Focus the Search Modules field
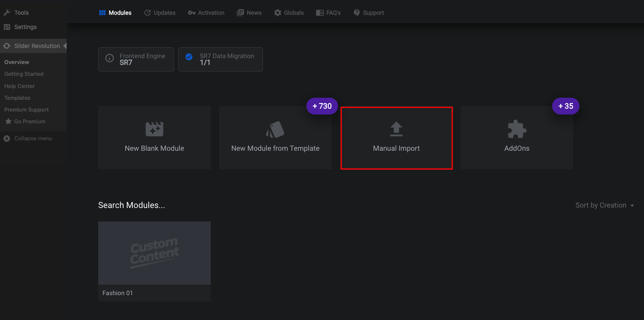The image size is (644, 320). click(x=131, y=205)
